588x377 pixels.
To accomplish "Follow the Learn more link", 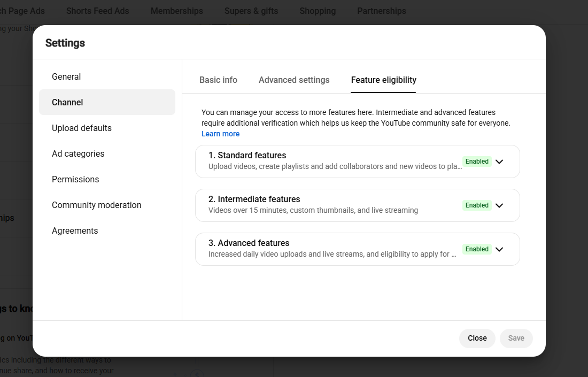I will pos(220,134).
